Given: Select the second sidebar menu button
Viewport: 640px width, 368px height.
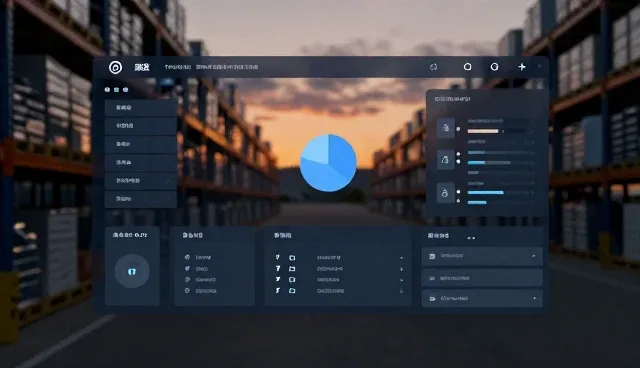Looking at the screenshot, I should [x=141, y=126].
